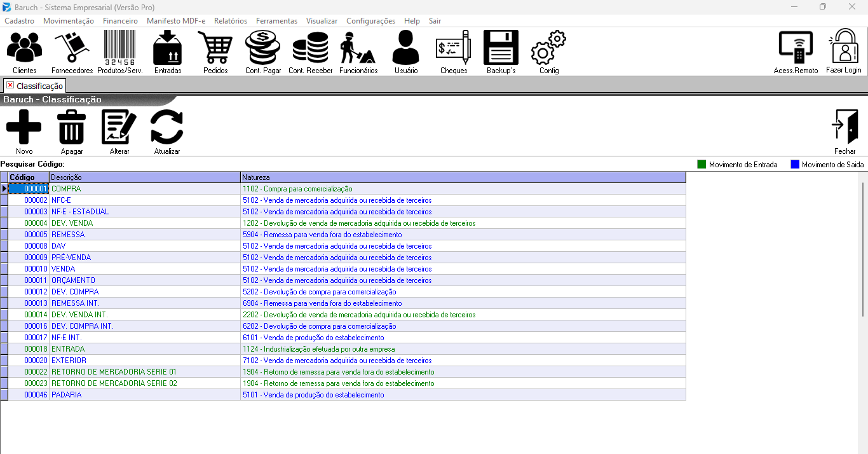Open Cont. Pagar coins icon

(263, 48)
